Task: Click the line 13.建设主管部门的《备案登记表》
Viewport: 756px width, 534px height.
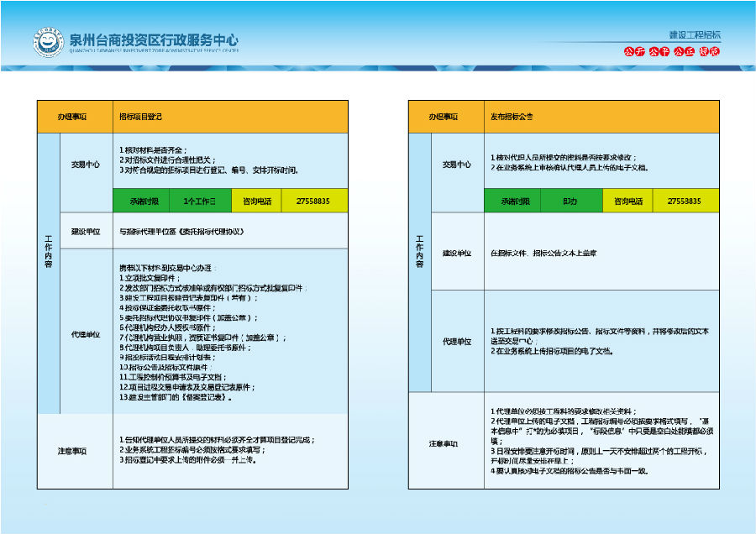Action: (x=176, y=398)
